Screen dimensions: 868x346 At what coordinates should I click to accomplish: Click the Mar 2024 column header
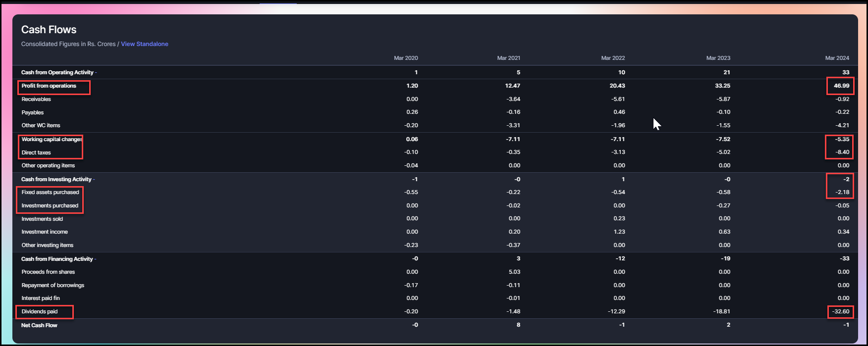[837, 58]
